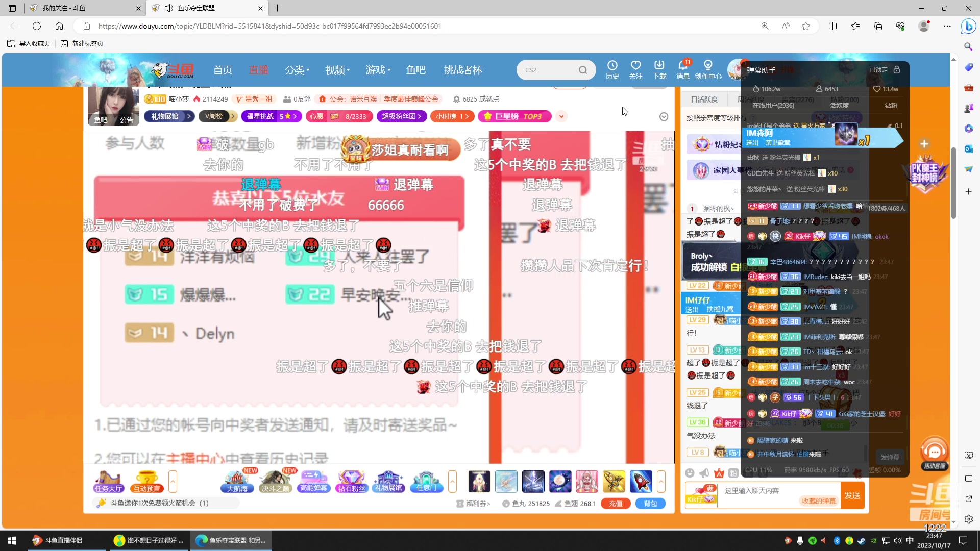
Task: Toggle the 已锁定 lock icon
Action: click(897, 70)
